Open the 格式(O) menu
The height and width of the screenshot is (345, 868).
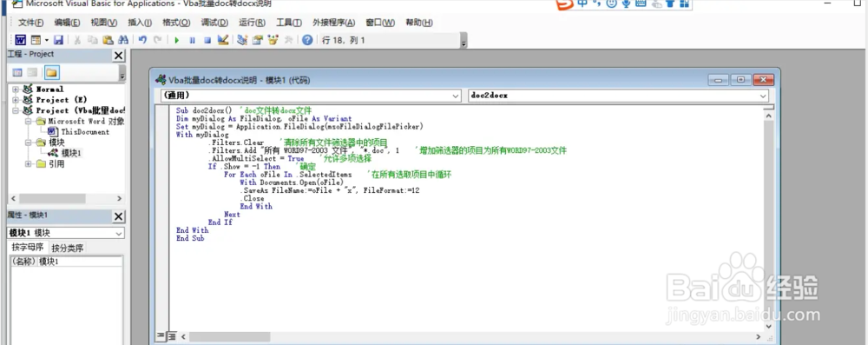click(x=176, y=23)
